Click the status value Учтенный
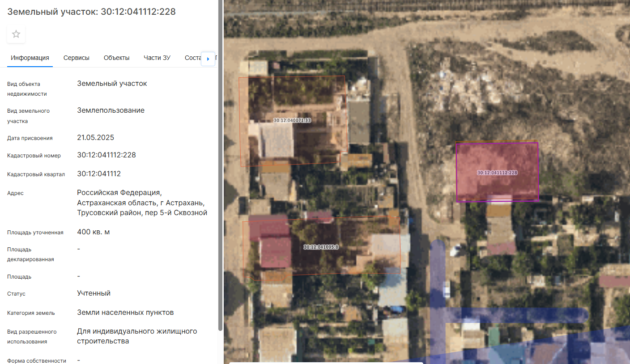This screenshot has width=630, height=364. [94, 293]
